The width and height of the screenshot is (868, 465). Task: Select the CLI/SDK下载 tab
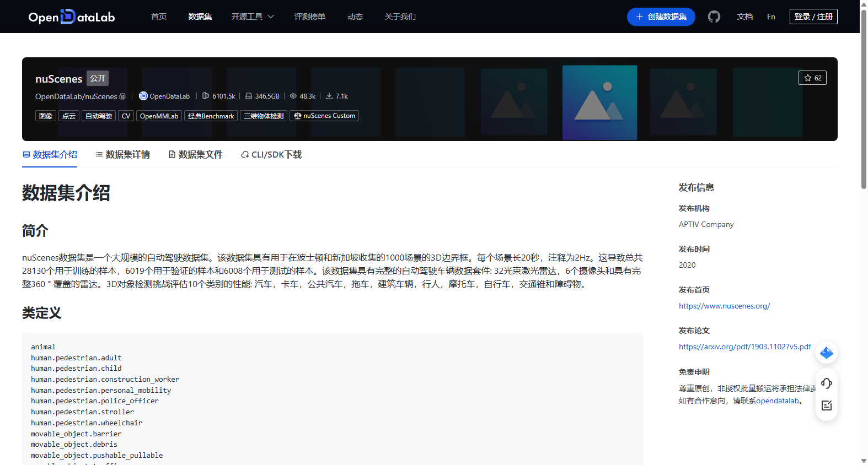(271, 155)
